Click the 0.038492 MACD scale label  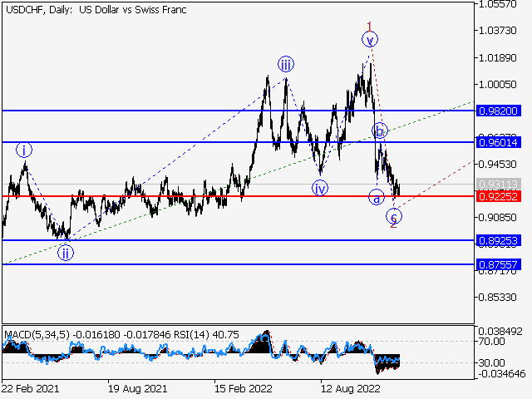(x=500, y=331)
